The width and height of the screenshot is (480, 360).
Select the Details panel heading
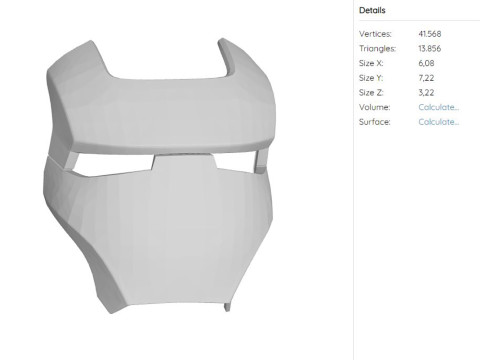tap(372, 10)
